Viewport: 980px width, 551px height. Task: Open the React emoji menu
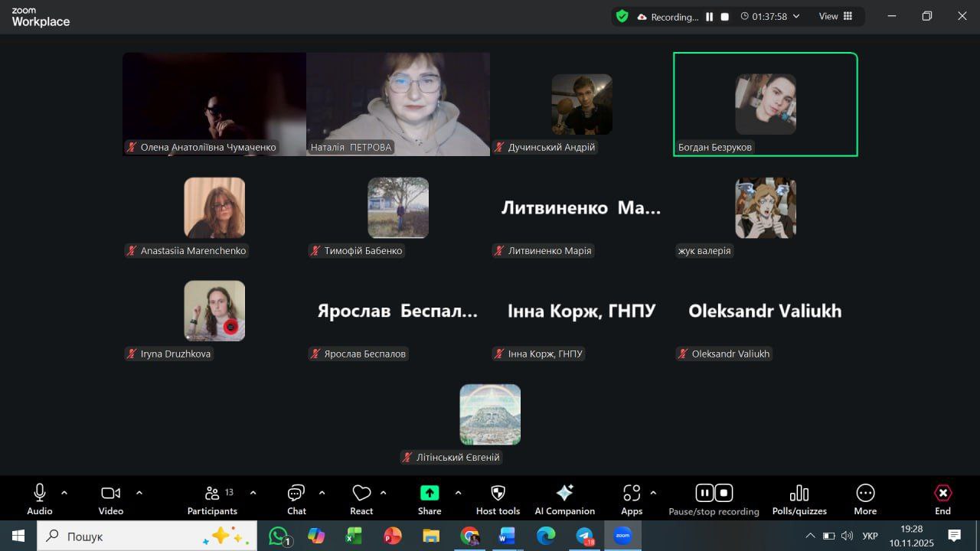(361, 494)
